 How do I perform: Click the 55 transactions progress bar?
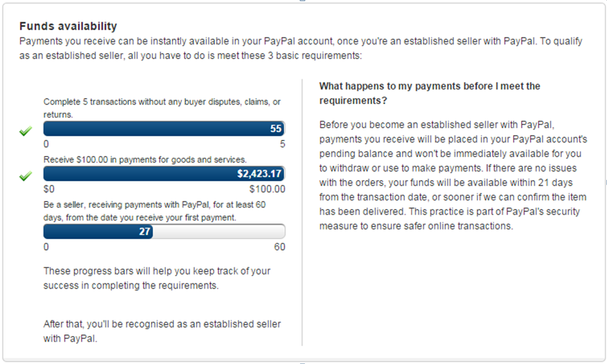(164, 129)
